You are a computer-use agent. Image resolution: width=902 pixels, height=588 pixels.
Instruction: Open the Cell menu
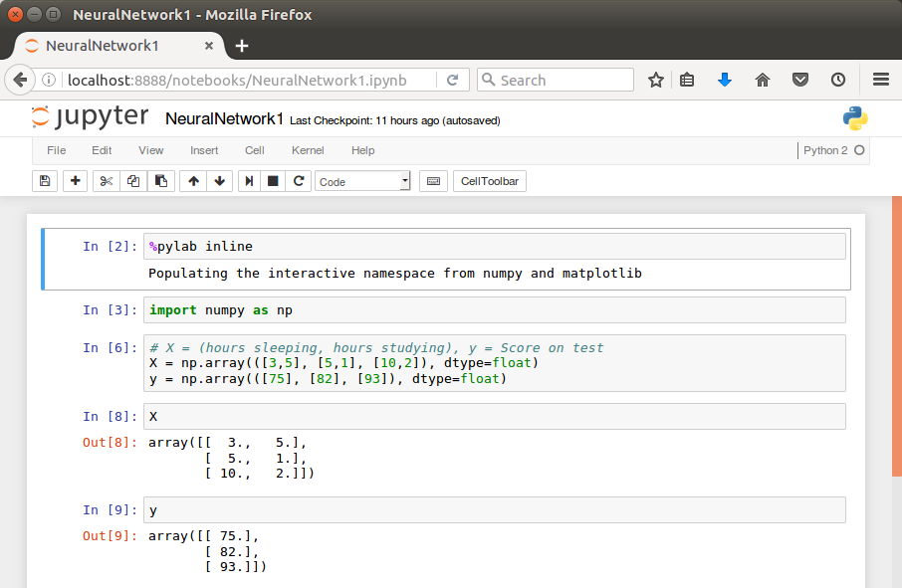[x=254, y=150]
